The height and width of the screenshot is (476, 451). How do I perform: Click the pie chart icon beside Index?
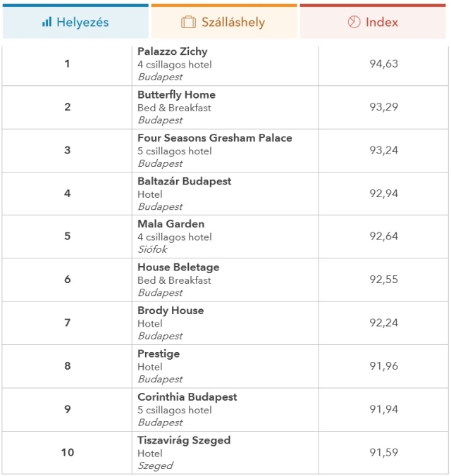[x=354, y=23]
